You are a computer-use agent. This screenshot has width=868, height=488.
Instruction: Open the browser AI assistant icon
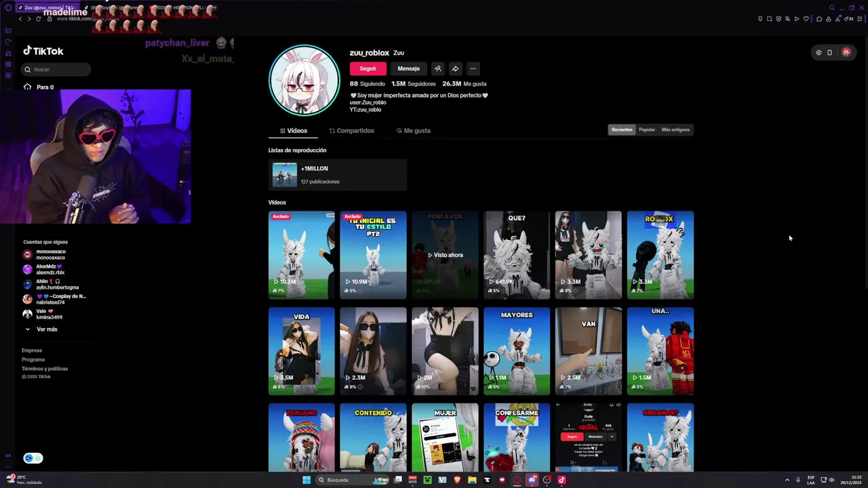[848, 19]
